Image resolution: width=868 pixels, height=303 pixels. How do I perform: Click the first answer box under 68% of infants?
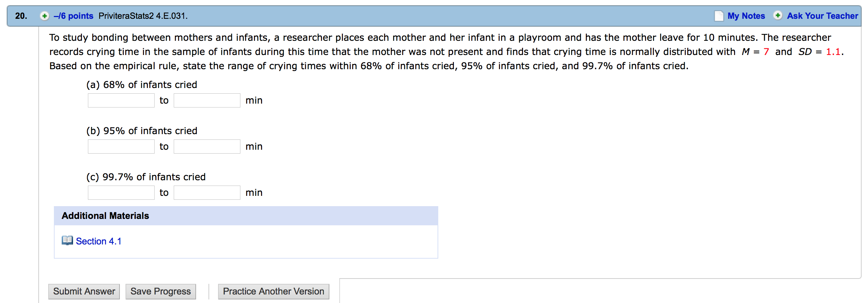(121, 100)
